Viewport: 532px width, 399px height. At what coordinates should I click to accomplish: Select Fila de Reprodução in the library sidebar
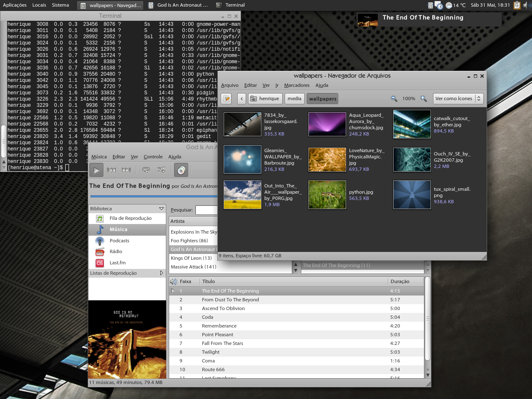[x=127, y=218]
